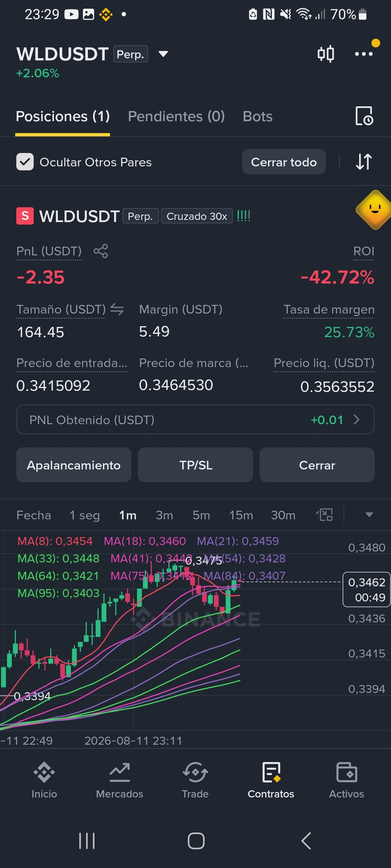The image size is (391, 868).
Task: Open ROI label info
Action: coord(364,251)
